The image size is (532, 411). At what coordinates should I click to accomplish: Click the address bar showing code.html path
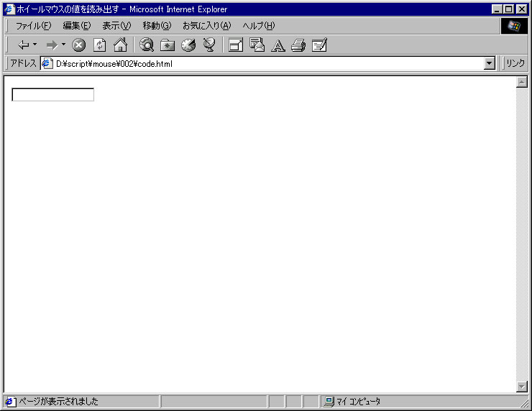pyautogui.click(x=263, y=64)
